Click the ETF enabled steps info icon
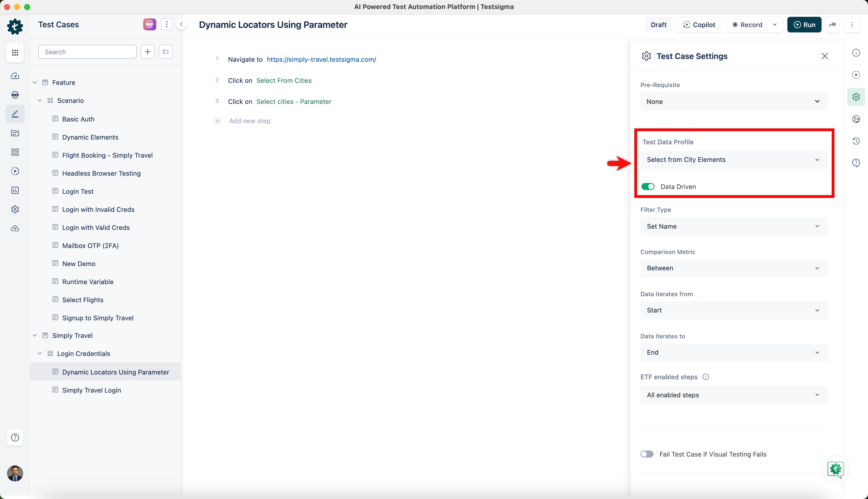This screenshot has width=868, height=499. (x=706, y=377)
